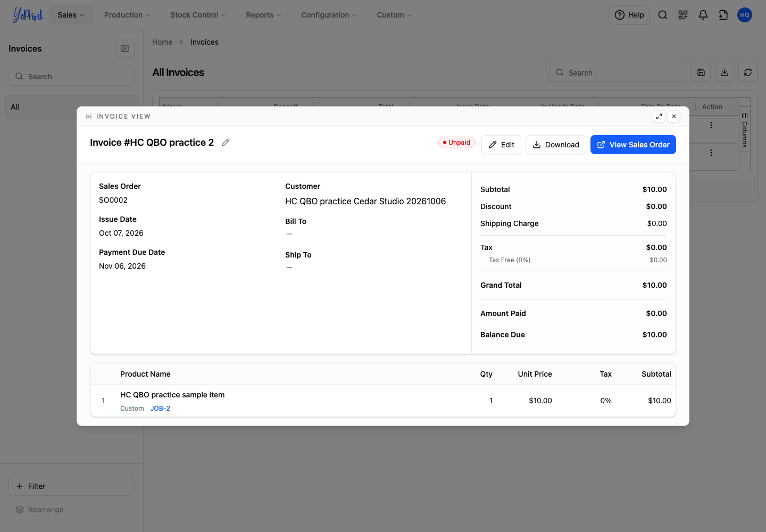Image resolution: width=766 pixels, height=532 pixels.
Task: Click the Unpaid status badge
Action: (x=456, y=143)
